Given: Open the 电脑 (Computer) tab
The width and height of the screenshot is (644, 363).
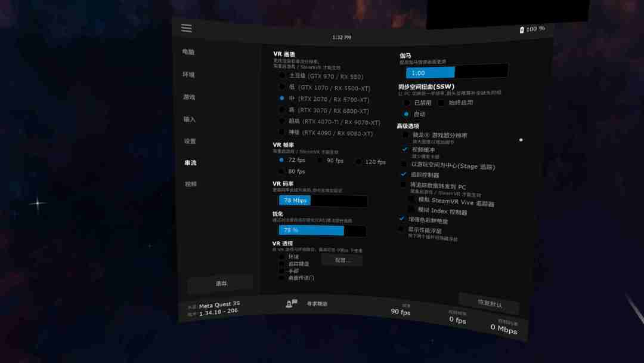Looking at the screenshot, I should pyautogui.click(x=188, y=52).
